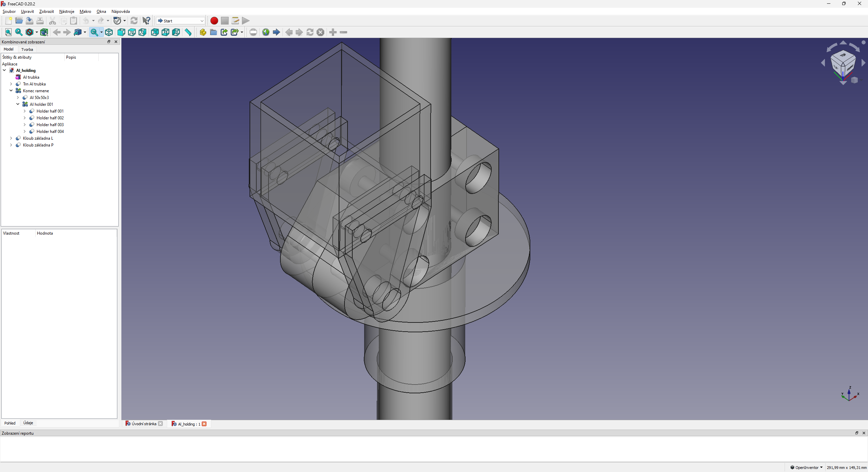This screenshot has width=868, height=472.
Task: Click the macro record red button
Action: coord(214,21)
